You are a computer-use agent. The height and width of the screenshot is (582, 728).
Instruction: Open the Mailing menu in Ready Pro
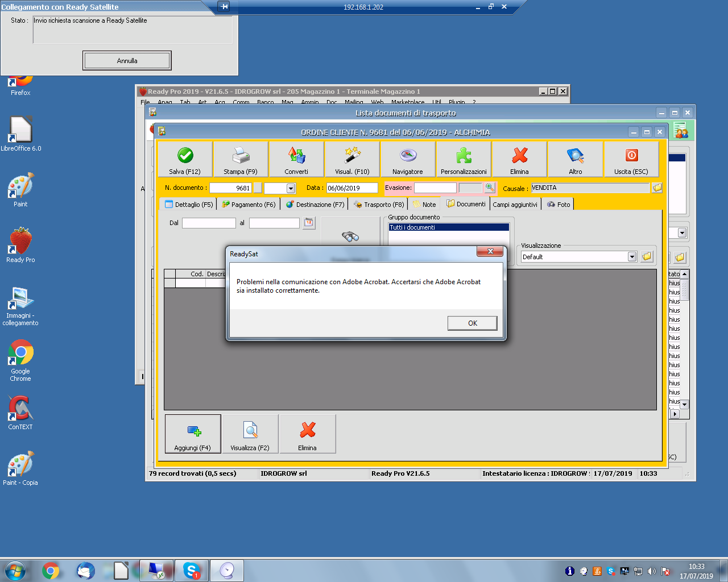tap(354, 102)
